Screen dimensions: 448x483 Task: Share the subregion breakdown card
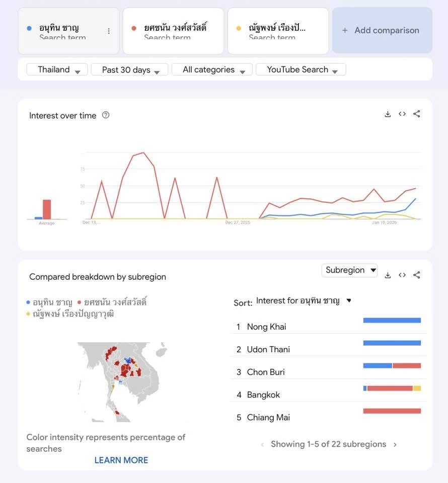point(417,275)
